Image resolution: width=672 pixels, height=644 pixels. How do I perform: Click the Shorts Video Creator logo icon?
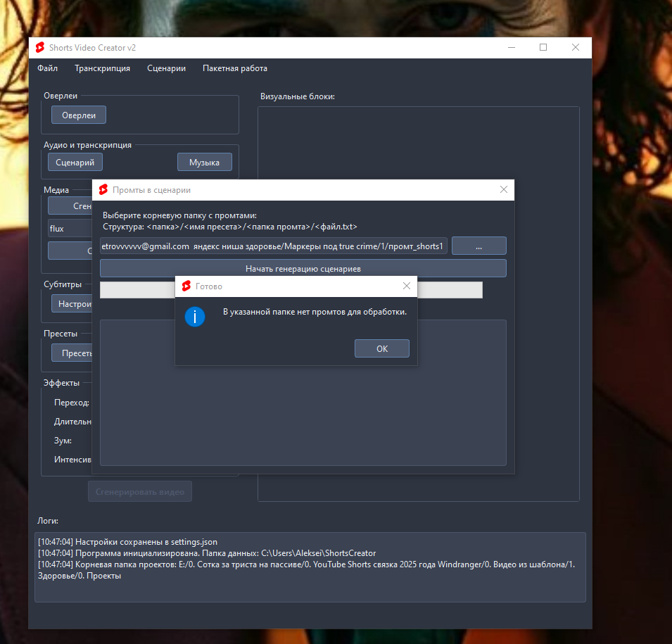pos(40,48)
